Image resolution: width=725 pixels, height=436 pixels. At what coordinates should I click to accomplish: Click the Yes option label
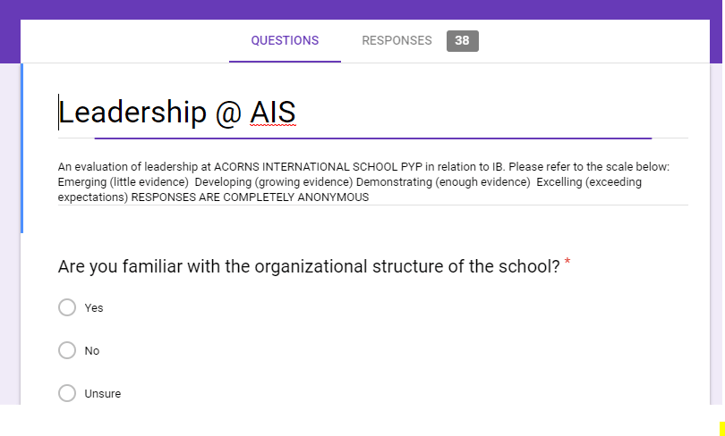[94, 308]
